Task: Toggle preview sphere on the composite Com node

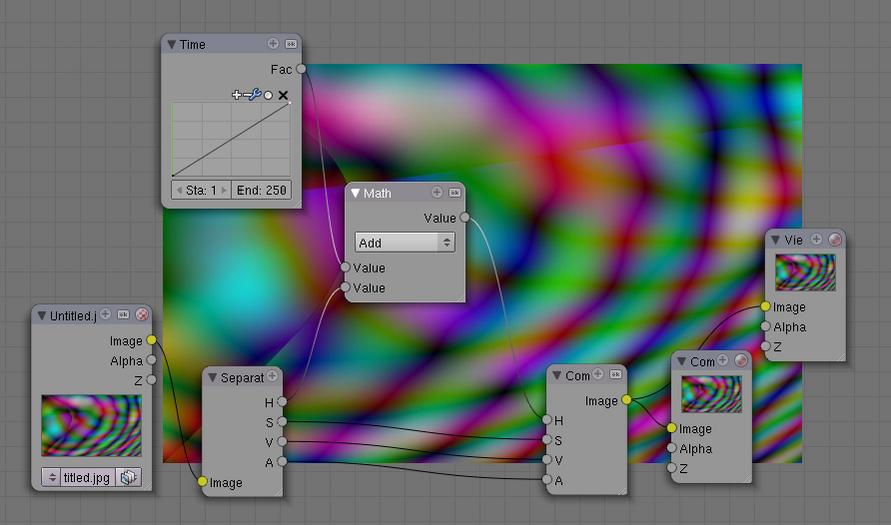Action: tap(741, 360)
